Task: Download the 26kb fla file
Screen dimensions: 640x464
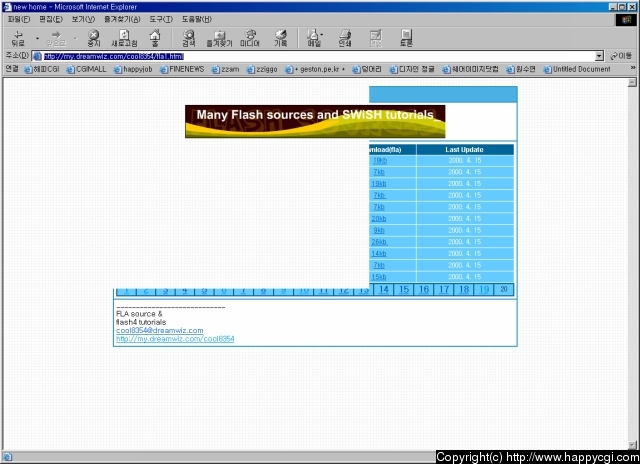Action: [379, 242]
